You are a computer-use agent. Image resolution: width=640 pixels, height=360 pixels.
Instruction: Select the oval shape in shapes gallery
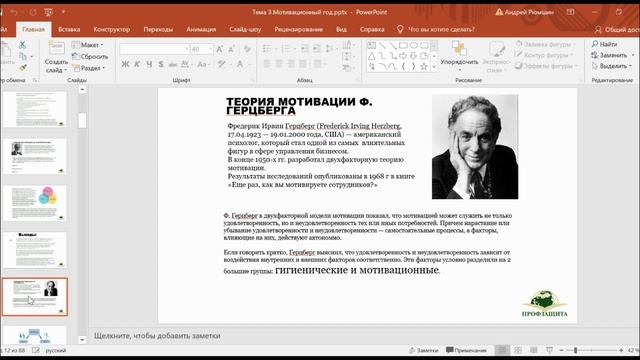414,45
